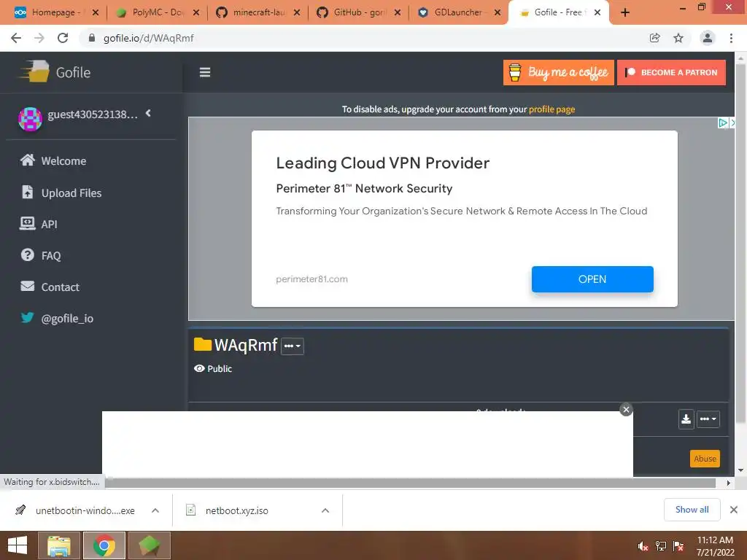Image resolution: width=747 pixels, height=560 pixels.
Task: Click the browser back arrow
Action: (x=16, y=38)
